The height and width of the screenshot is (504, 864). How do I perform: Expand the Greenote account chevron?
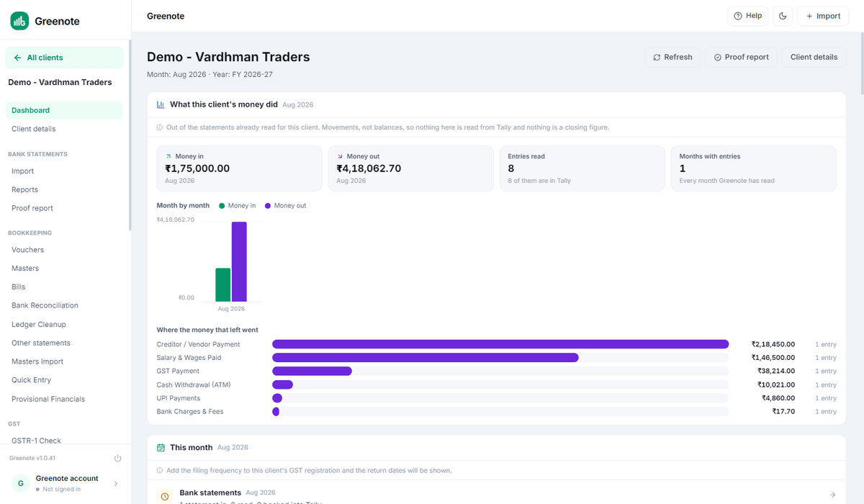tap(116, 483)
